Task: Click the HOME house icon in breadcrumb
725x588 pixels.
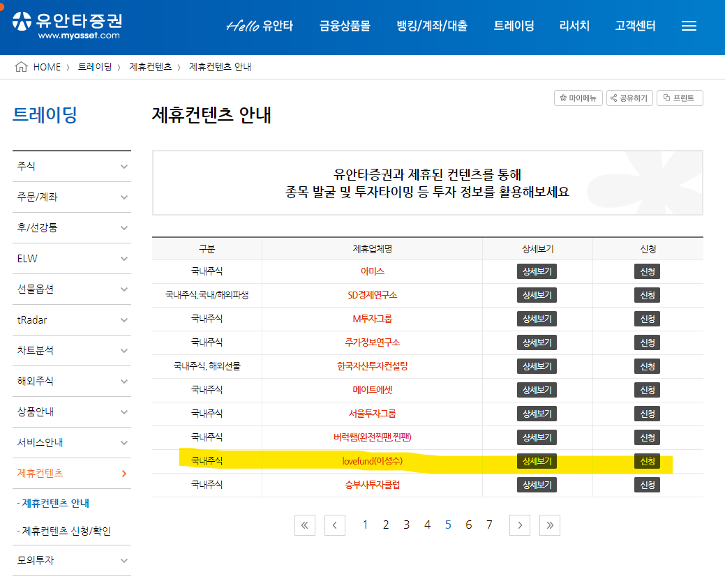Action: (21, 67)
